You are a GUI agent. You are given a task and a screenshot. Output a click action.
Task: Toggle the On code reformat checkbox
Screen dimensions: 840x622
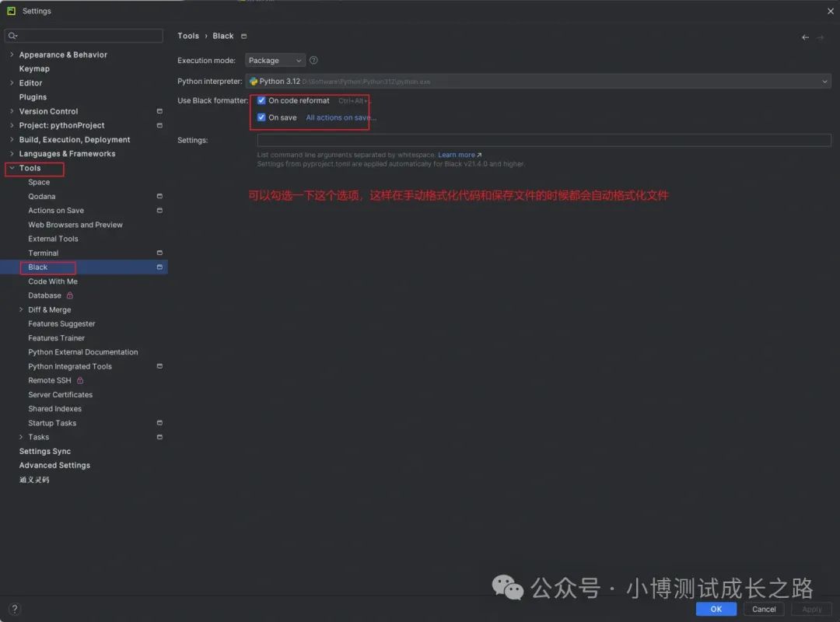click(261, 101)
